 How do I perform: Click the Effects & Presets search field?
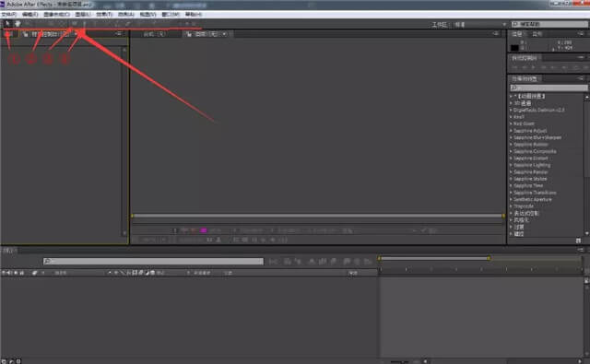click(x=549, y=88)
